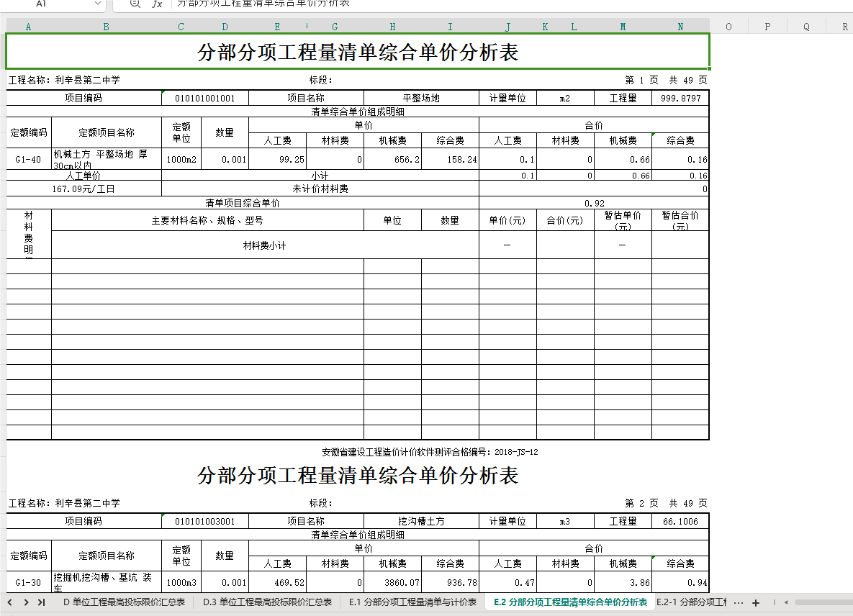
Task: Click labor cost value 99.25
Action: point(277,159)
